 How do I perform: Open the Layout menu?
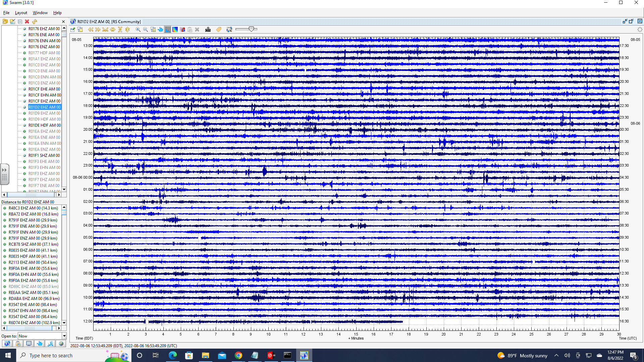click(21, 13)
